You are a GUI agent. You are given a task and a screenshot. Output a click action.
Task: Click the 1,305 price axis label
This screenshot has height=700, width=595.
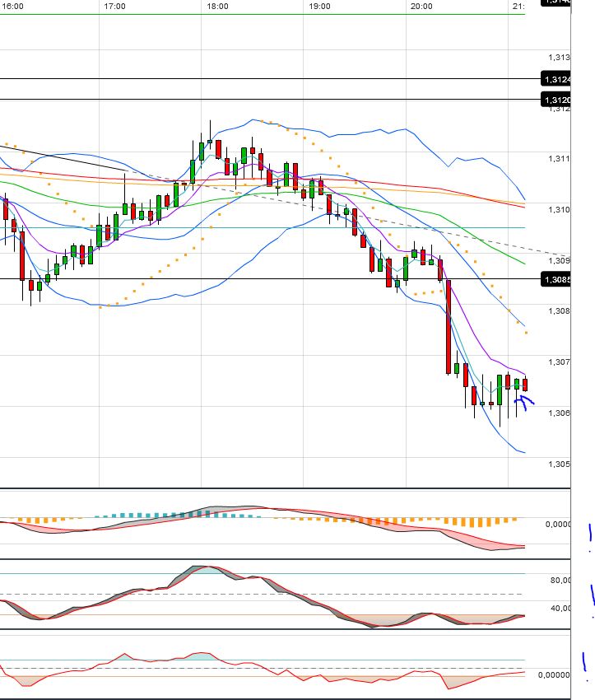559,464
